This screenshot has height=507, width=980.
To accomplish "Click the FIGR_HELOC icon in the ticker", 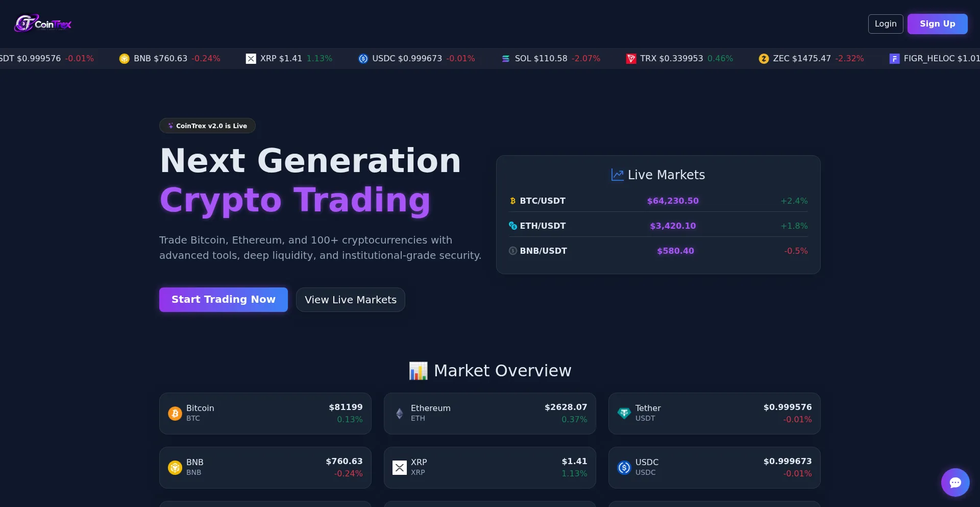I will [894, 59].
